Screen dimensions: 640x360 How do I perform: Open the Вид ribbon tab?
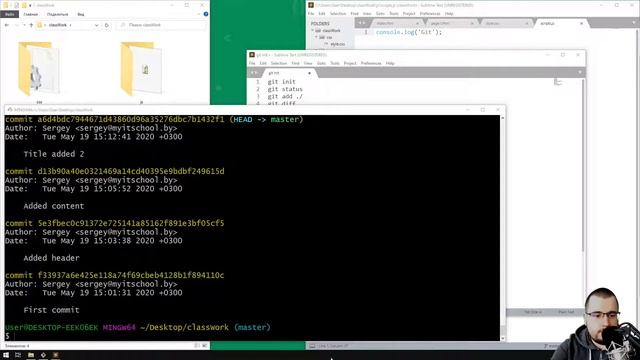pyautogui.click(x=81, y=14)
